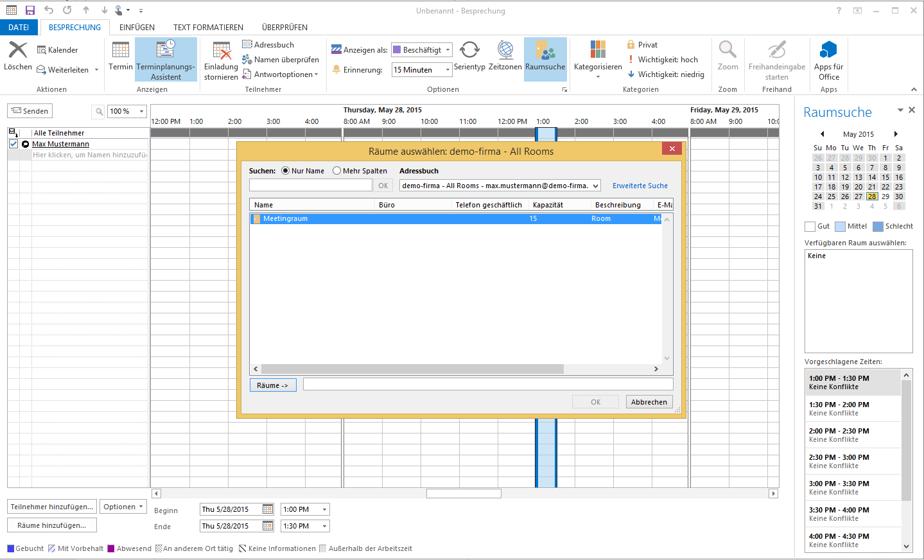Open the Kalender button in ribbon
Image resolution: width=924 pixels, height=560 pixels.
[57, 50]
